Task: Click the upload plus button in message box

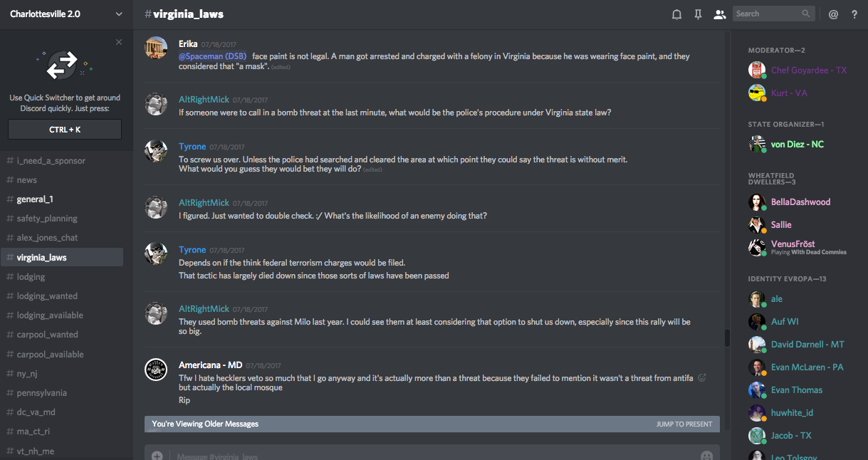Action: [x=157, y=455]
